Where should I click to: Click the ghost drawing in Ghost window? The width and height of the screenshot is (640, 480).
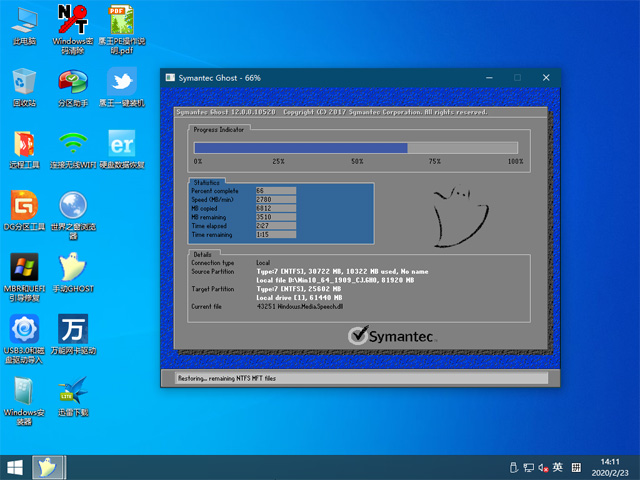460,216
